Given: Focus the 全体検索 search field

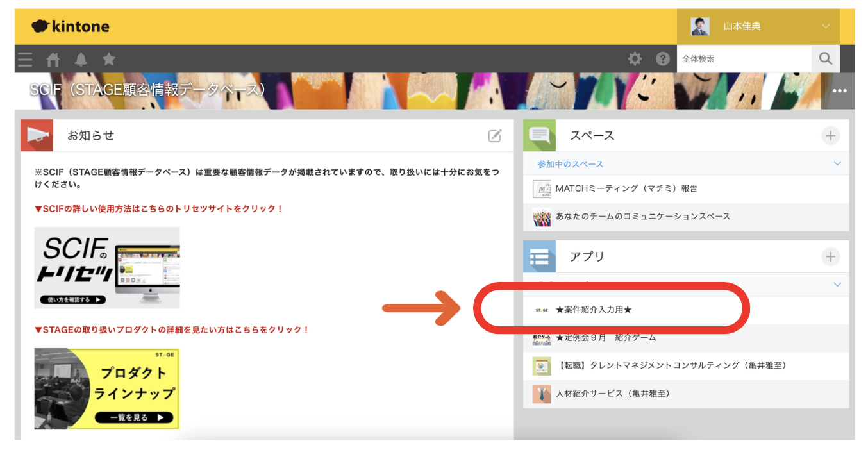Looking at the screenshot, I should pos(744,59).
